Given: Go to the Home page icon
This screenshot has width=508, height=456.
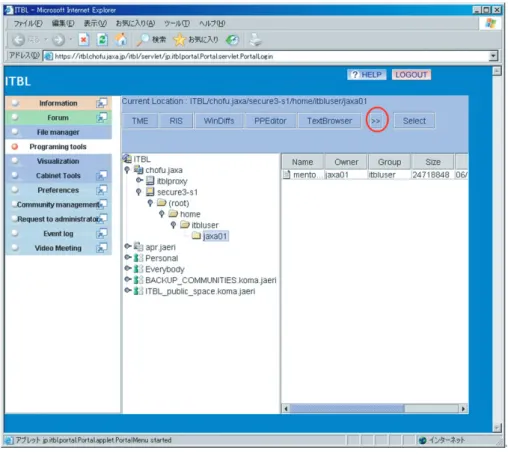Looking at the screenshot, I should [121, 40].
